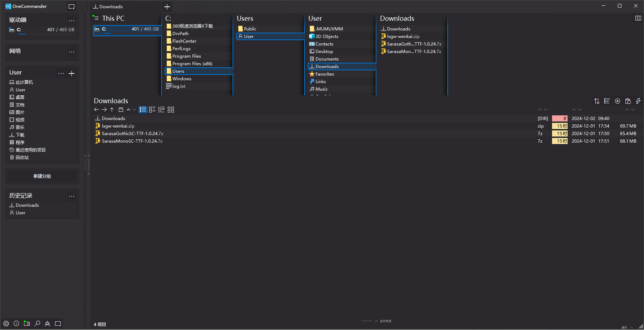The height and width of the screenshot is (330, 644).
Task: Click the lightning bolt quick actions icon
Action: pyautogui.click(x=638, y=101)
